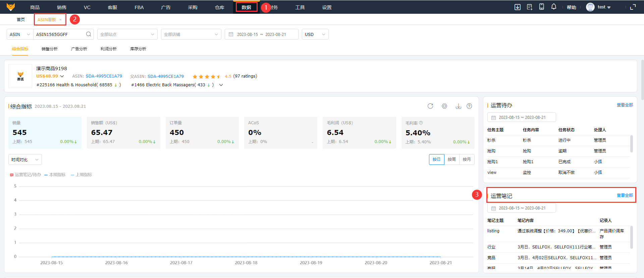
Task: Open the 时间对比 comparison dropdown
Action: point(25,160)
